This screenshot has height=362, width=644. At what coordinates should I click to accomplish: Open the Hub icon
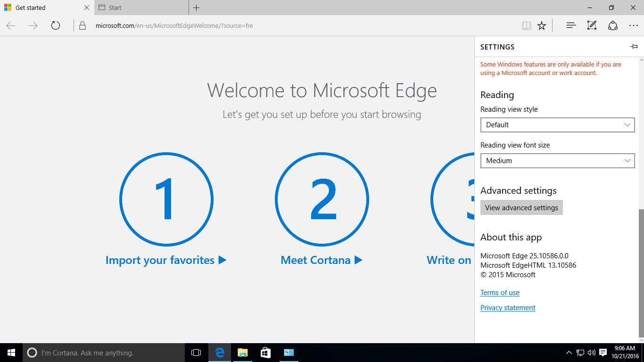(571, 26)
